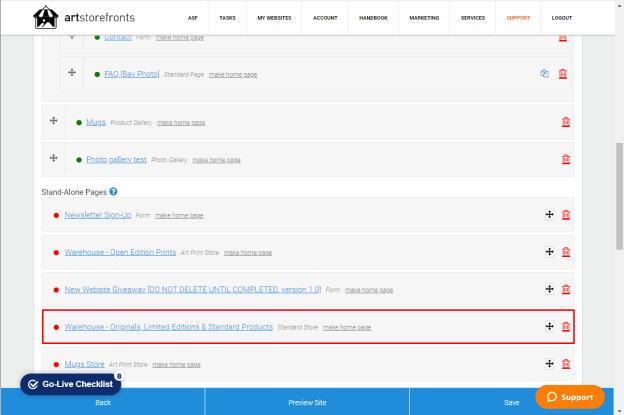Delete the FAQ [Bay Photo] page
The height and width of the screenshot is (415, 624).
563,74
